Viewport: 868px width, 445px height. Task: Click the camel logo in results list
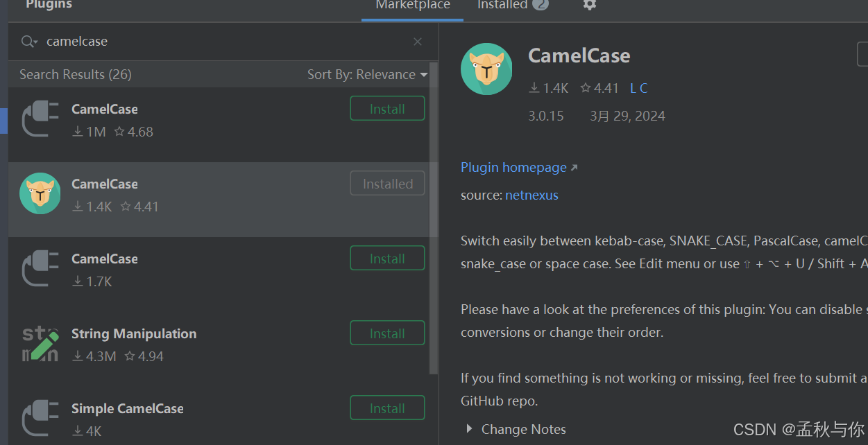click(x=40, y=193)
